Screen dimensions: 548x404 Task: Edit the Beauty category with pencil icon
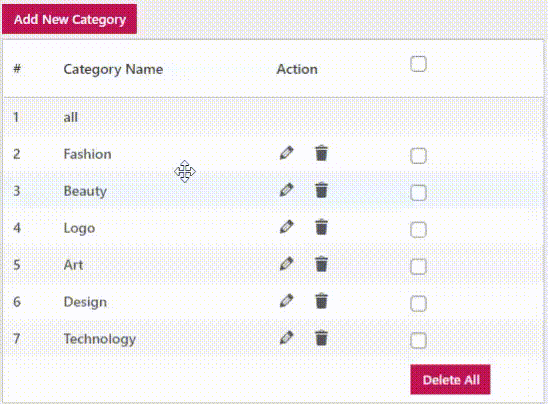(x=287, y=190)
